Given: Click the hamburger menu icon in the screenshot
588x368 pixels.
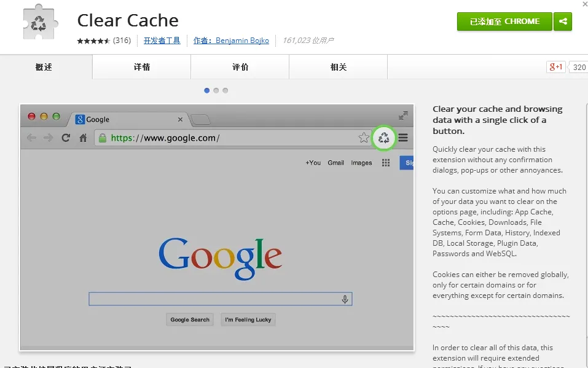Looking at the screenshot, I should click(x=403, y=138).
